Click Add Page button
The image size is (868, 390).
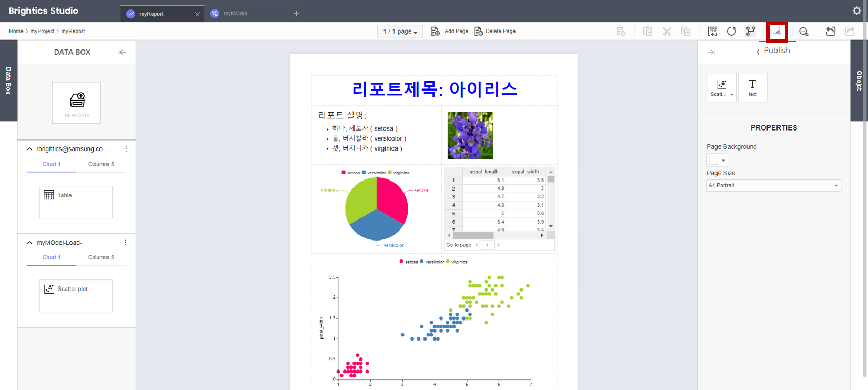point(449,32)
